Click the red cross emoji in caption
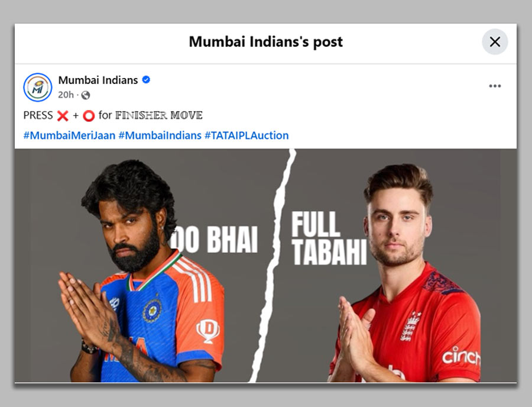This screenshot has height=407, width=532. tap(63, 116)
